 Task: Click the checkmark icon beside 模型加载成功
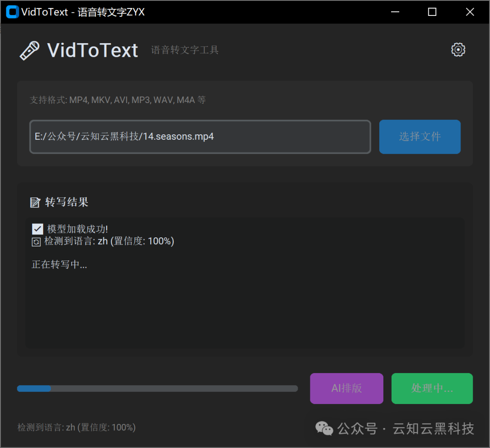click(x=38, y=229)
